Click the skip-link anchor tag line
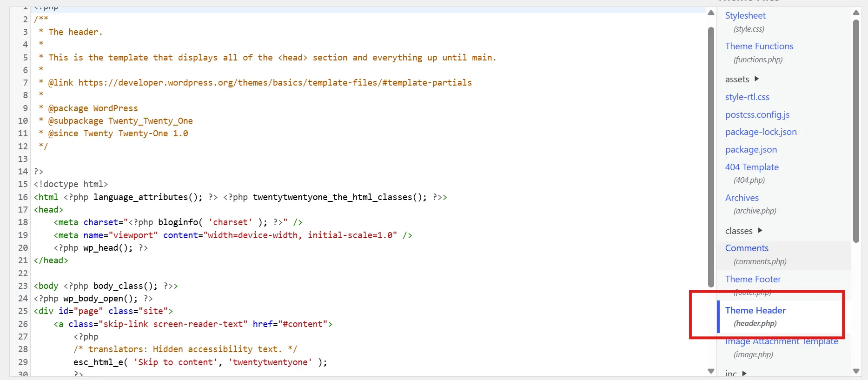The image size is (868, 380). 193,324
